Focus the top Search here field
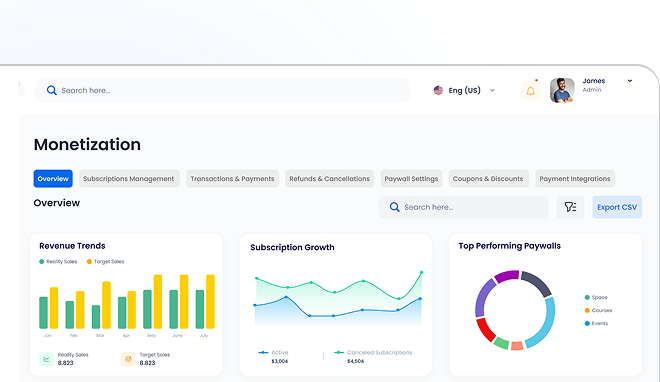The height and width of the screenshot is (382, 660). (x=222, y=90)
